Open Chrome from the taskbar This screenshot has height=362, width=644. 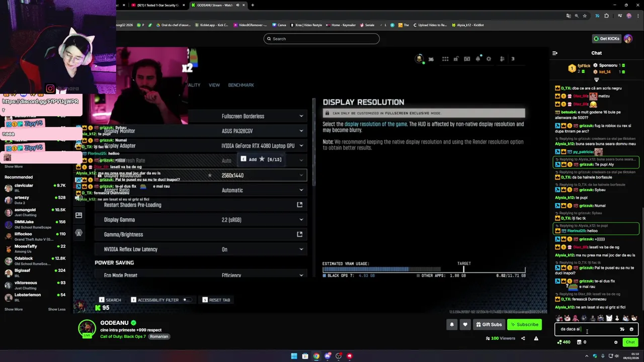[316, 356]
